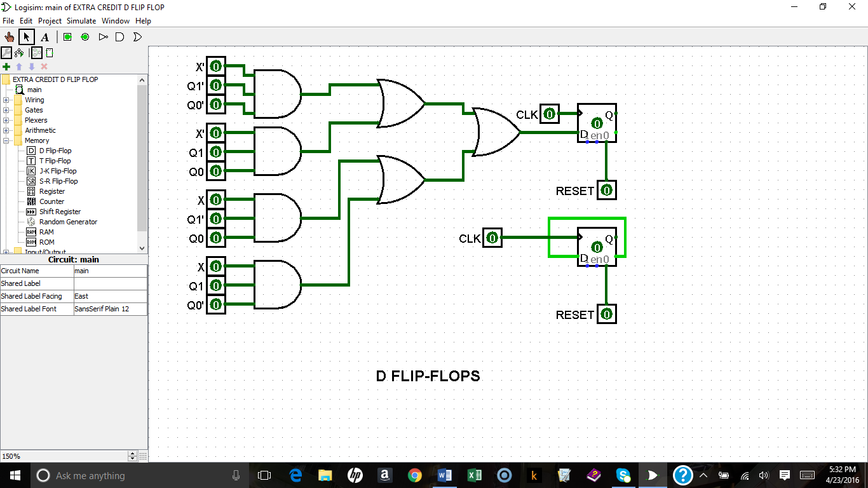This screenshot has width=868, height=488.
Task: Show simulation hierarchy in explorer pane
Action: (x=19, y=53)
